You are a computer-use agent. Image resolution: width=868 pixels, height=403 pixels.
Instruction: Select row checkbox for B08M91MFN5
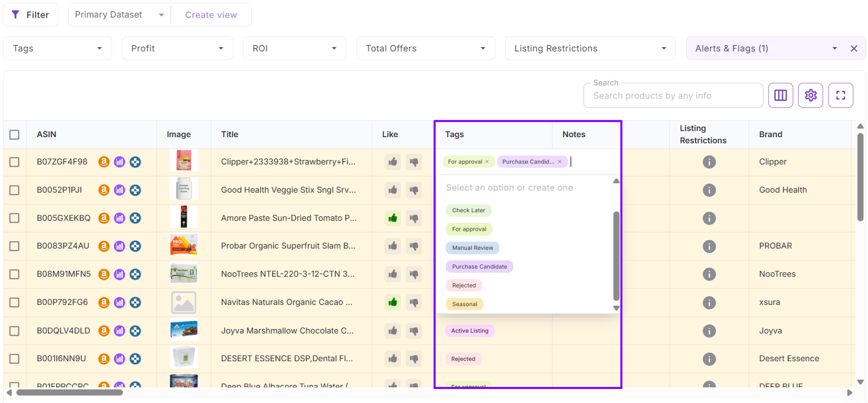pyautogui.click(x=14, y=274)
